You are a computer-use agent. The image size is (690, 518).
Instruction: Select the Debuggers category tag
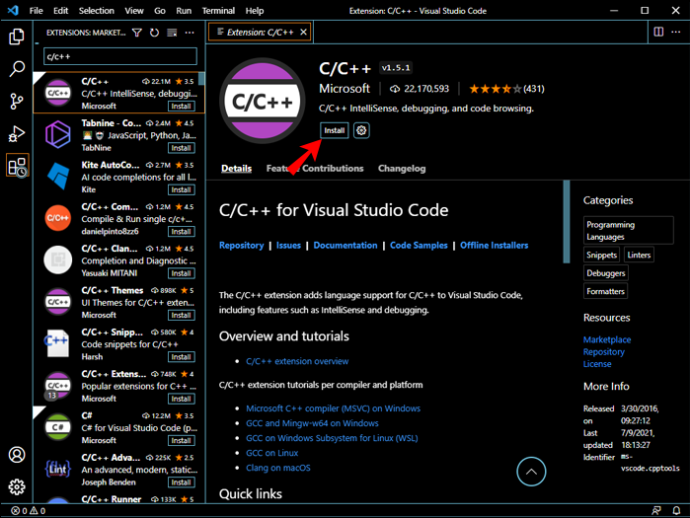click(606, 273)
